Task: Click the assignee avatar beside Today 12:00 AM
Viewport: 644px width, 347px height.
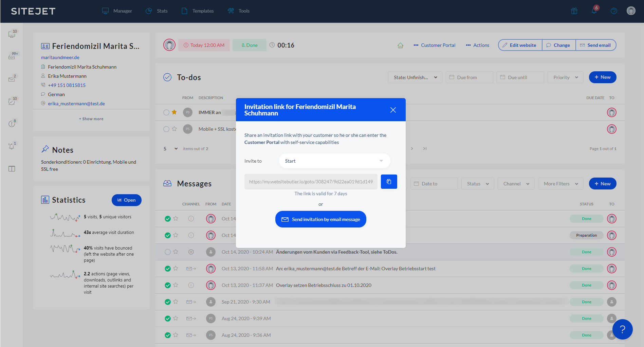Action: (169, 45)
